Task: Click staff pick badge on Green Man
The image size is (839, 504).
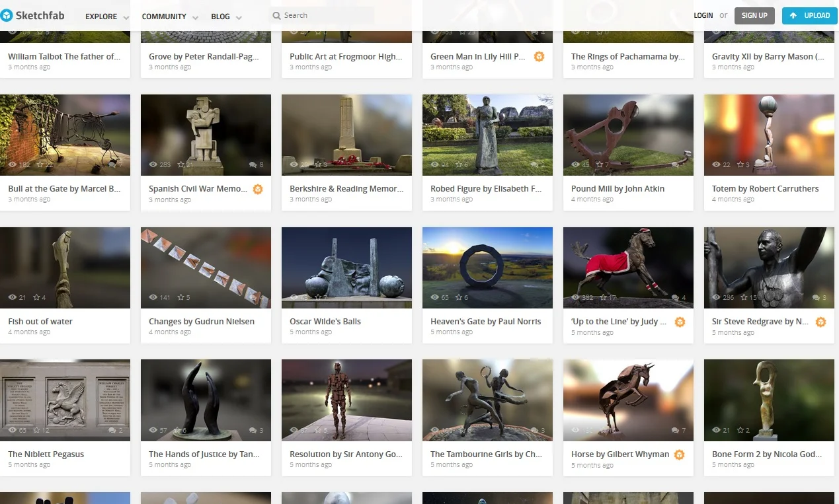Action: (x=539, y=57)
